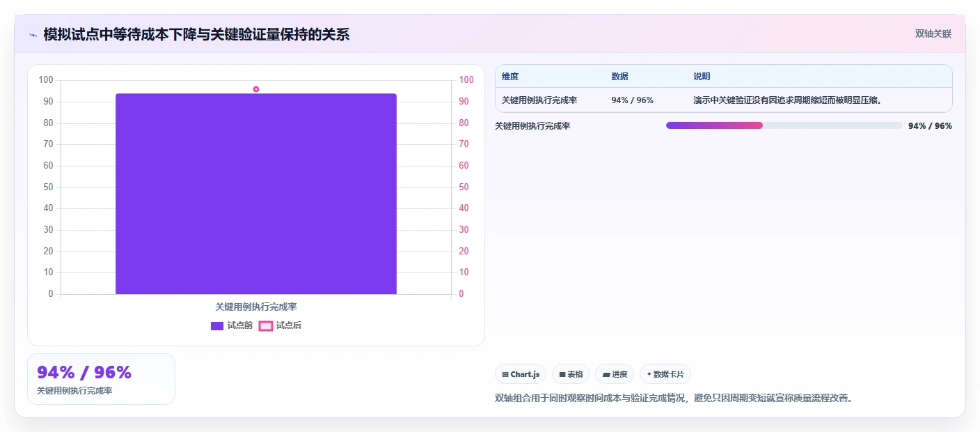Select the Chart.js tag chip
980x432 pixels.
pyautogui.click(x=521, y=374)
